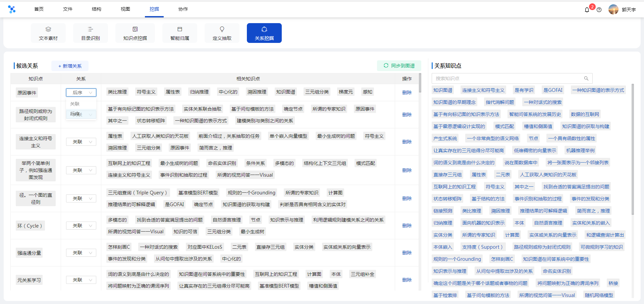644x304 pixels.
Task: Delete the 元关系学习 row
Action: [407, 280]
